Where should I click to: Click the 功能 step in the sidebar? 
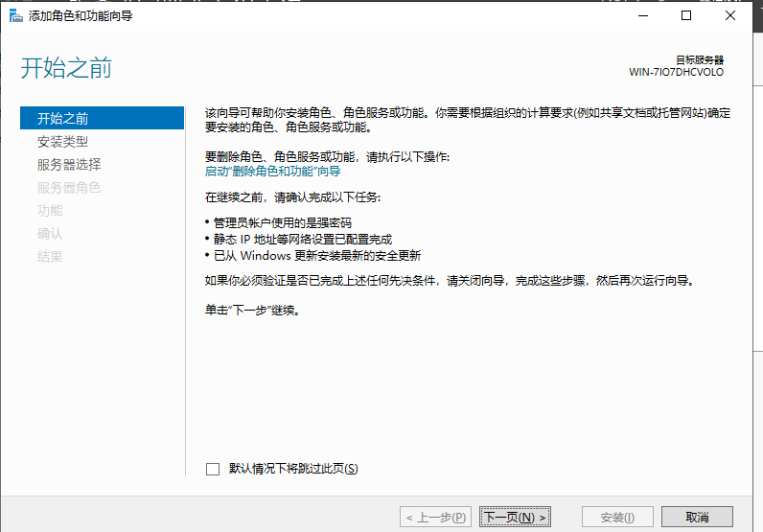(50, 211)
